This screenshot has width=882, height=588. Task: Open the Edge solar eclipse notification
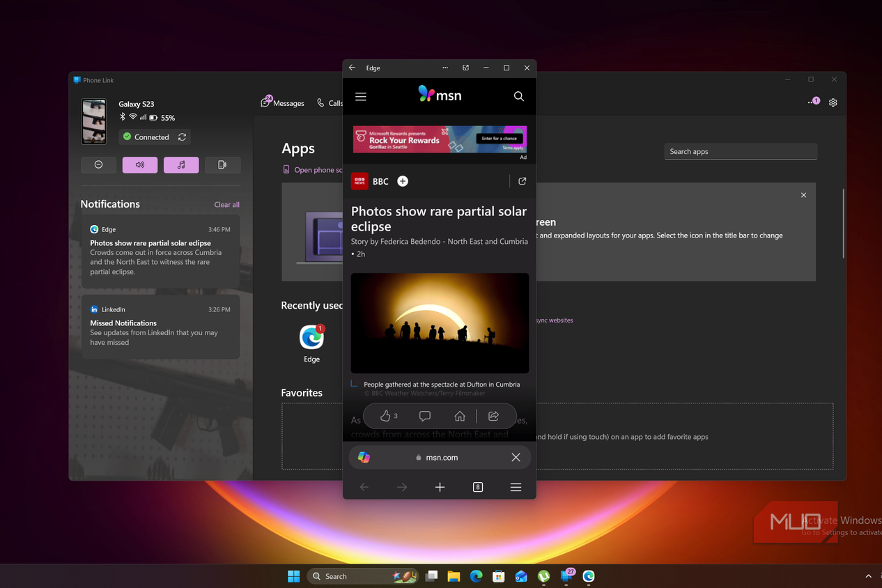[160, 251]
